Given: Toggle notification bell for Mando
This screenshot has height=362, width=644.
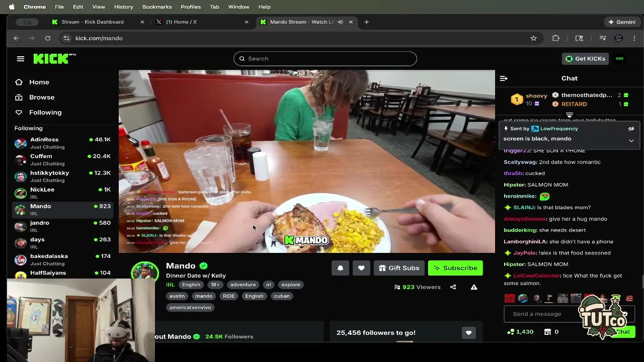Looking at the screenshot, I should point(340,268).
